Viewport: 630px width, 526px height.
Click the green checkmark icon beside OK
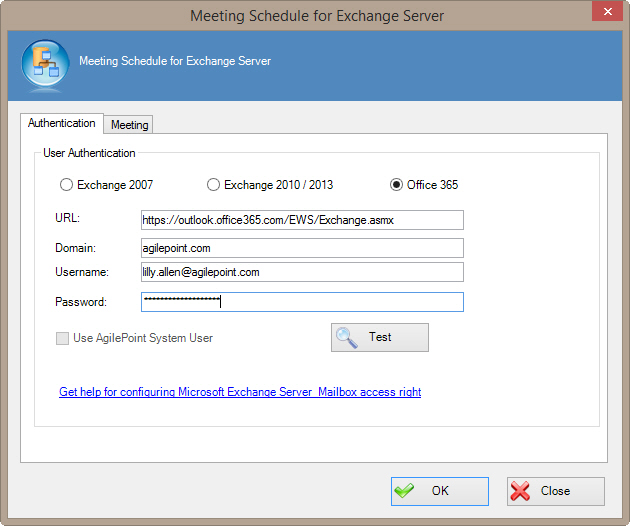pos(405,491)
